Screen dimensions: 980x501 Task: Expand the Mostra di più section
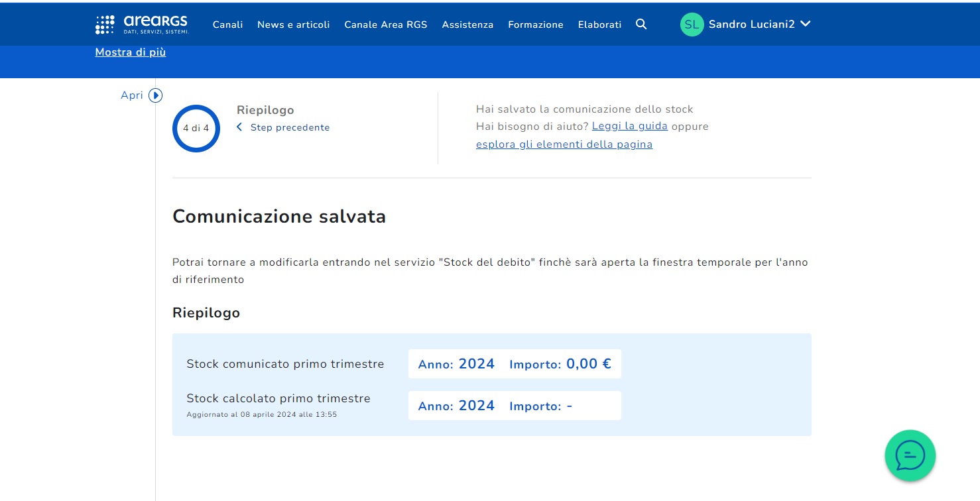click(x=131, y=52)
